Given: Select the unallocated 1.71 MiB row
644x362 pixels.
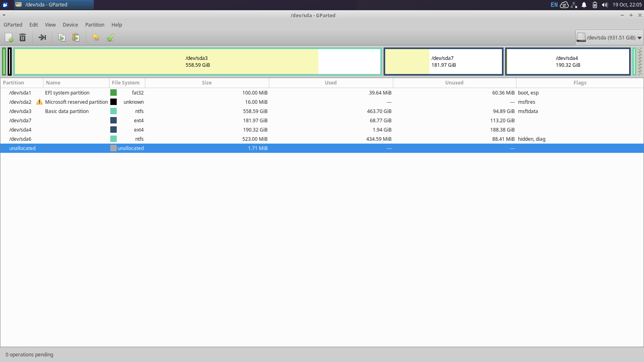Looking at the screenshot, I should coord(322,148).
